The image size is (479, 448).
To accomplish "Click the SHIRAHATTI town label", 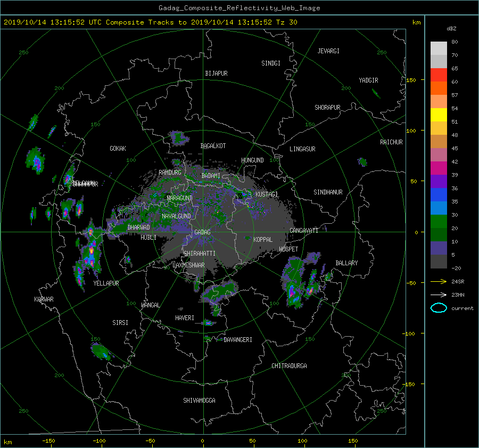I will pyautogui.click(x=200, y=254).
